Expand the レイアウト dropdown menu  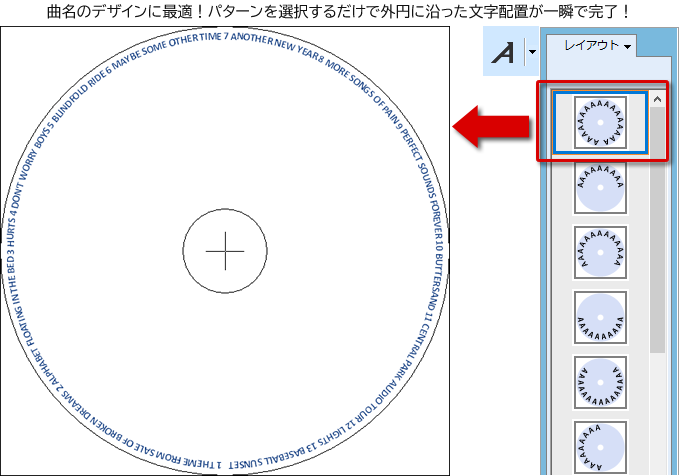tap(597, 46)
